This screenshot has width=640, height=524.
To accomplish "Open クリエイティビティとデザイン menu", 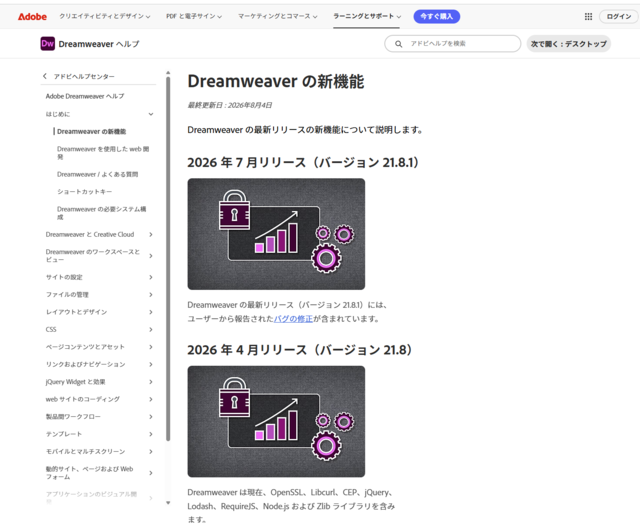I will coord(105,16).
